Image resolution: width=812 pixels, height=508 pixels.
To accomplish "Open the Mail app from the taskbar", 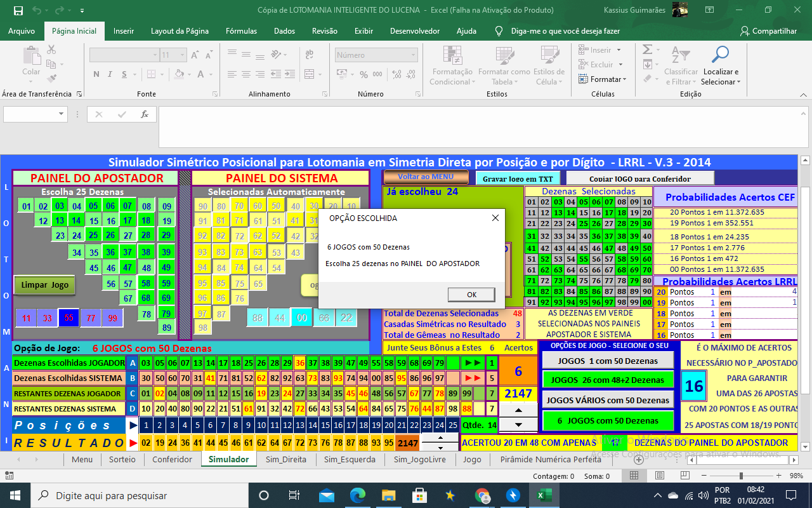I will tap(327, 495).
